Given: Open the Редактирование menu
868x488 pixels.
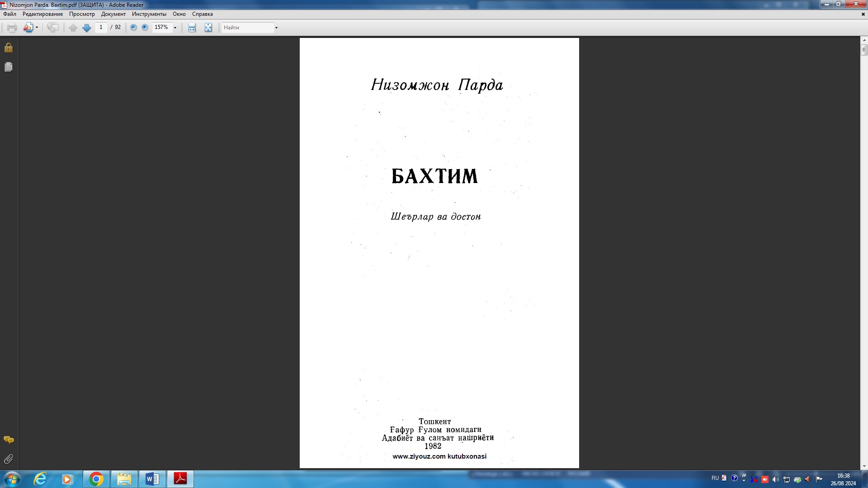Looking at the screenshot, I should coord(43,14).
